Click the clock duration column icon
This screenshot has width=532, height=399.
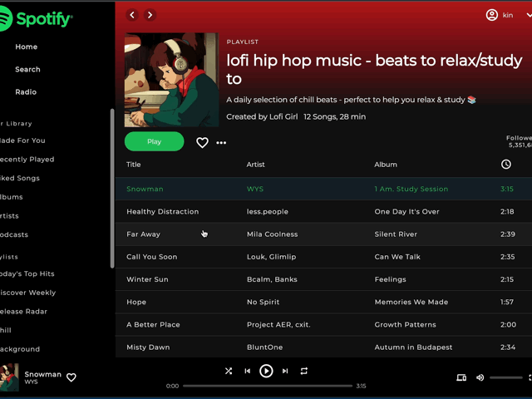506,165
